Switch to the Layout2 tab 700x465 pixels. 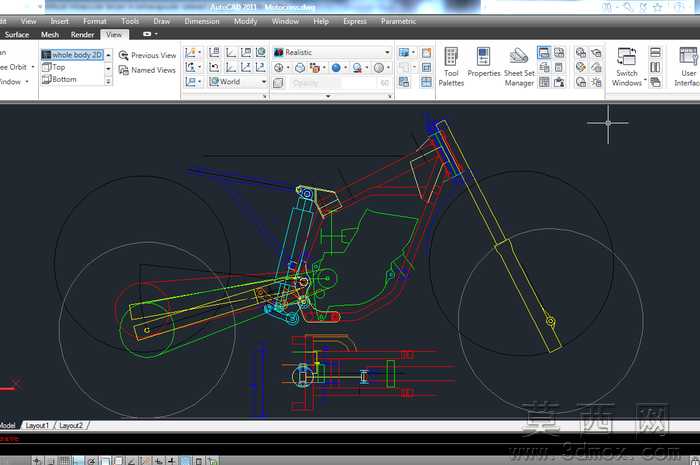tap(71, 425)
